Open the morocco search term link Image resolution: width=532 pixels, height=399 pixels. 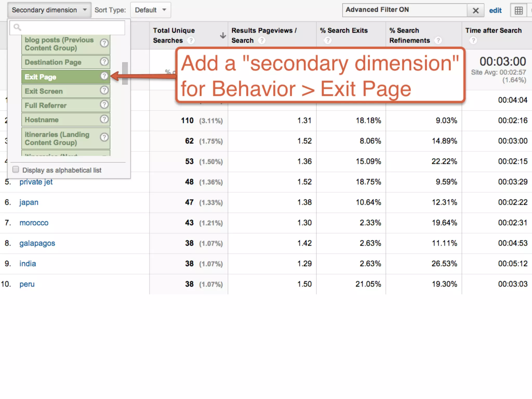[34, 223]
